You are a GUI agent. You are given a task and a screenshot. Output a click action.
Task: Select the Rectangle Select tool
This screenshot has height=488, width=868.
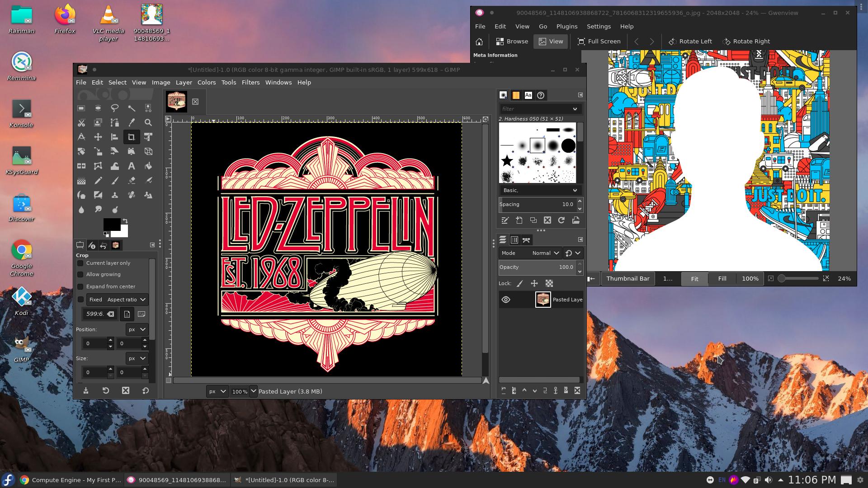[81, 108]
